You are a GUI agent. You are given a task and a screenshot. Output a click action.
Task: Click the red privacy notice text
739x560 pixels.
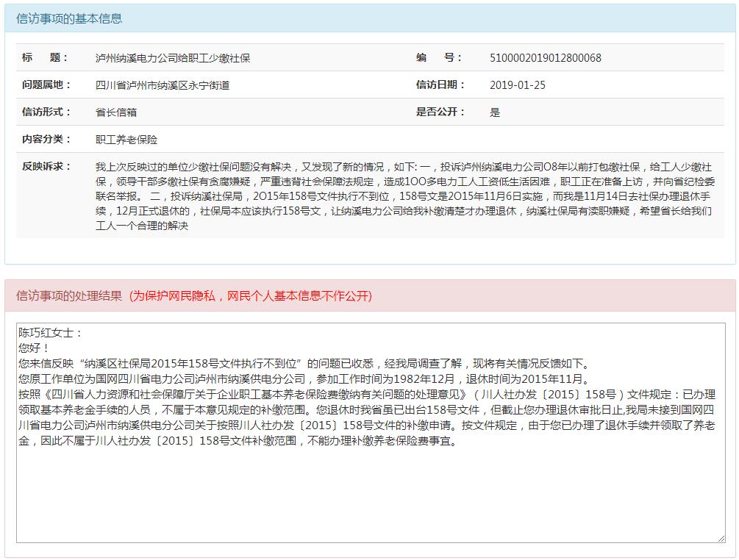251,295
